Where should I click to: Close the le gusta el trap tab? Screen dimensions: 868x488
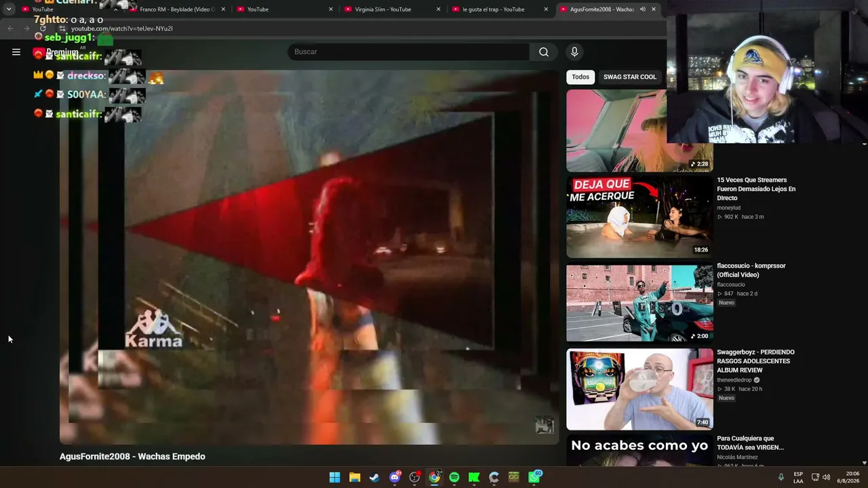point(546,9)
